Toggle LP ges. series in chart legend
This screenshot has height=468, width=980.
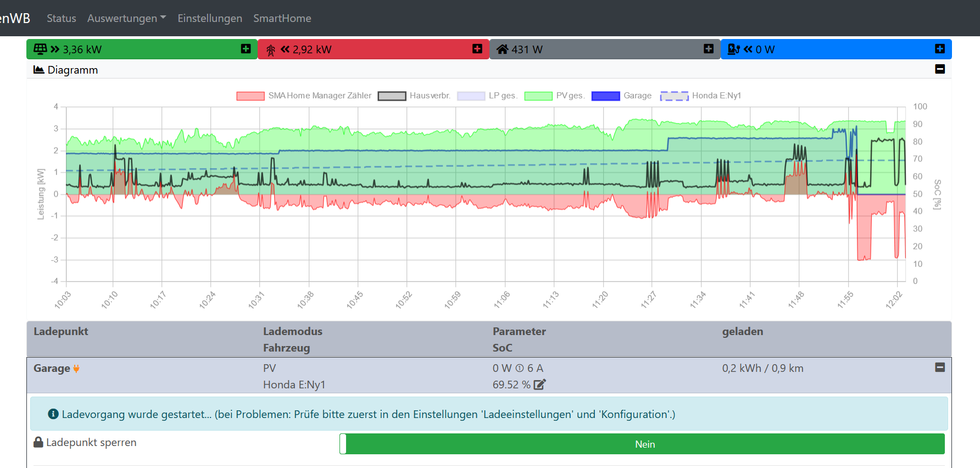point(487,96)
